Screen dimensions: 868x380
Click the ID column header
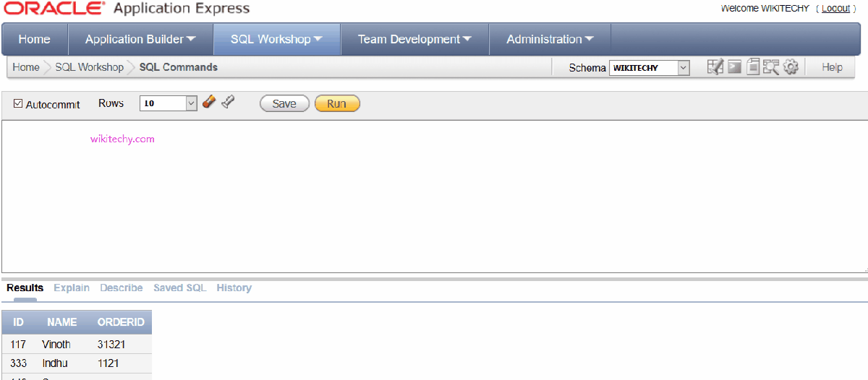pyautogui.click(x=19, y=322)
